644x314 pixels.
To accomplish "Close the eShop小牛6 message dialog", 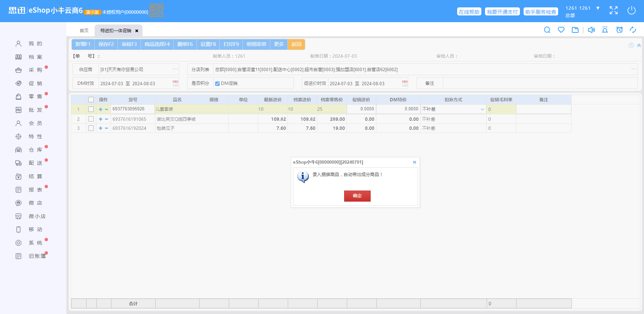I will [415, 162].
